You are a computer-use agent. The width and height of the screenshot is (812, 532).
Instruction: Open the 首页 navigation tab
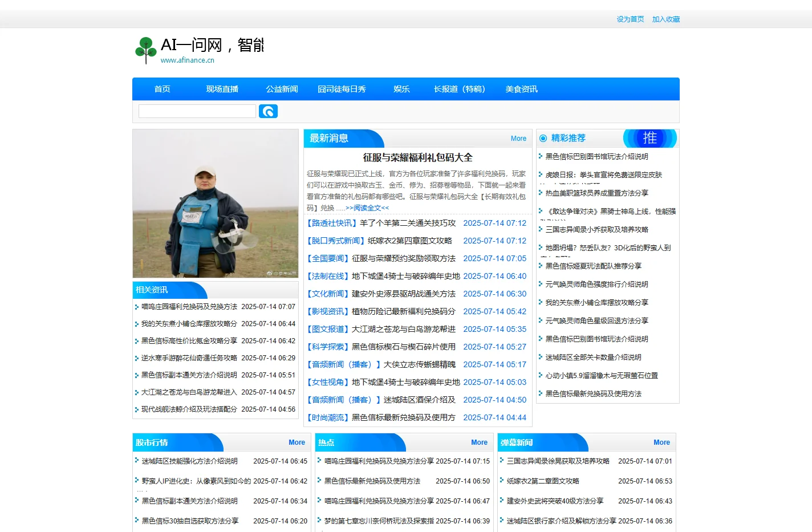click(x=162, y=89)
